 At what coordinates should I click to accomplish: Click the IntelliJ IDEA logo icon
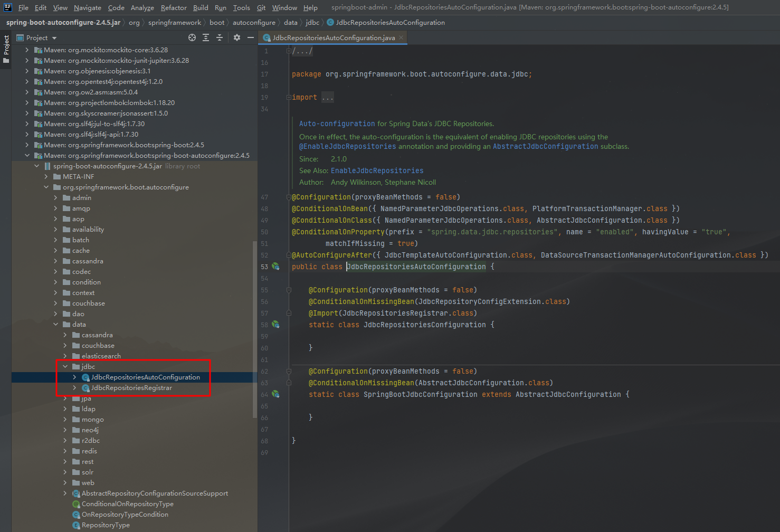[x=7, y=7]
